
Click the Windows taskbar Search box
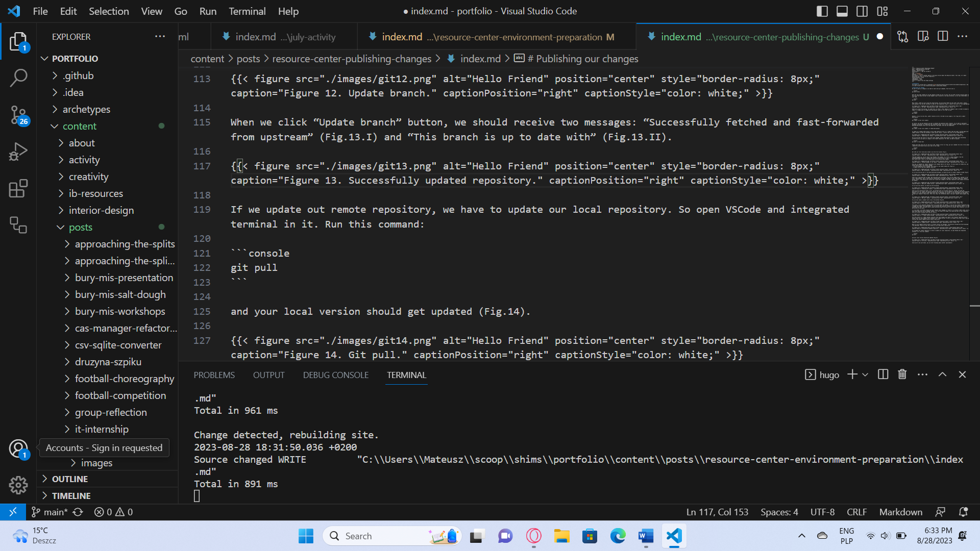(x=392, y=536)
